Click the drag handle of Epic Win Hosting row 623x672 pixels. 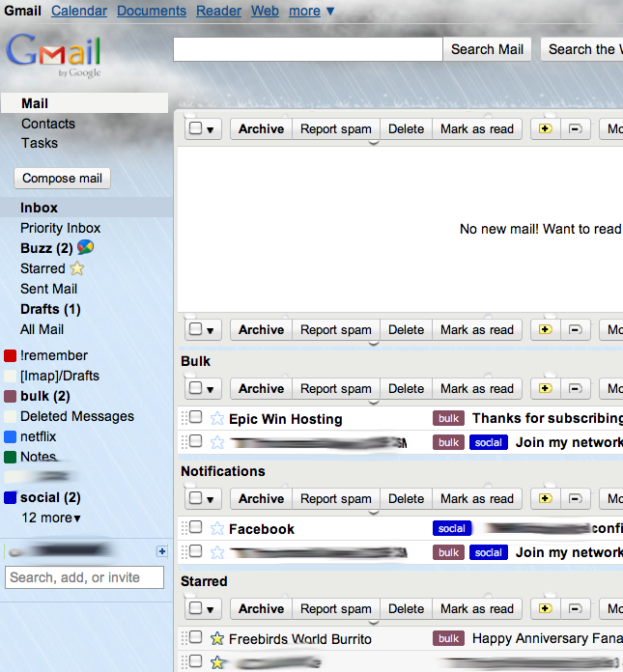(x=184, y=418)
